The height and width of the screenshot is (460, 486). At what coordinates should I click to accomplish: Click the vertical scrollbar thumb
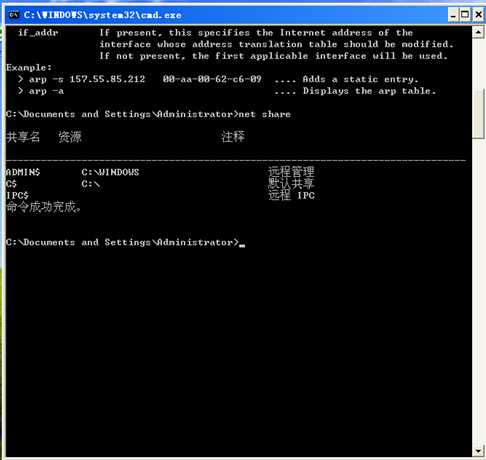pyautogui.click(x=478, y=113)
